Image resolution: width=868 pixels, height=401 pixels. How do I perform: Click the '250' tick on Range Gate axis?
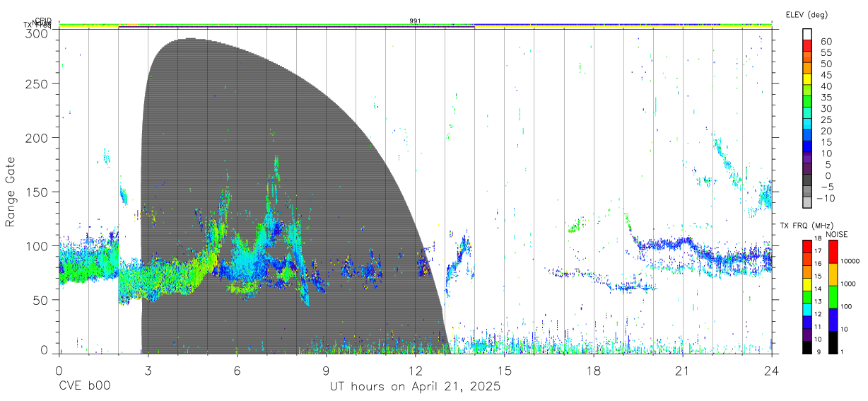[36, 83]
